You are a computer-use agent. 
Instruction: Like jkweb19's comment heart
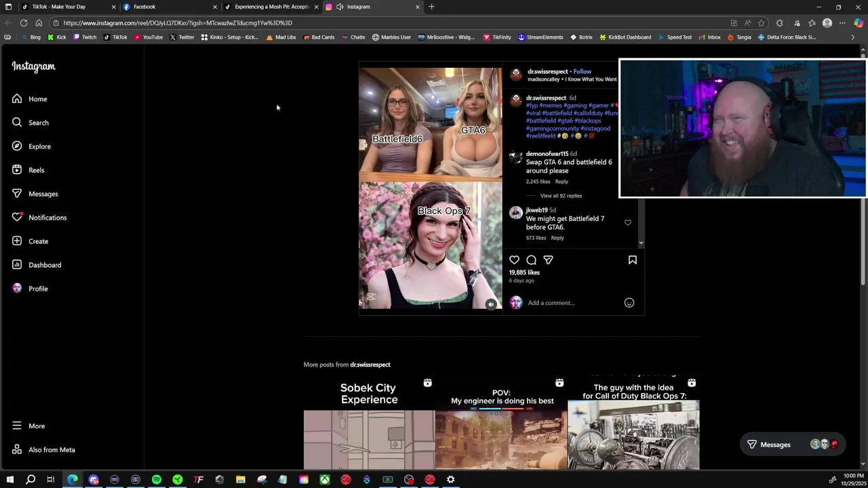click(627, 222)
